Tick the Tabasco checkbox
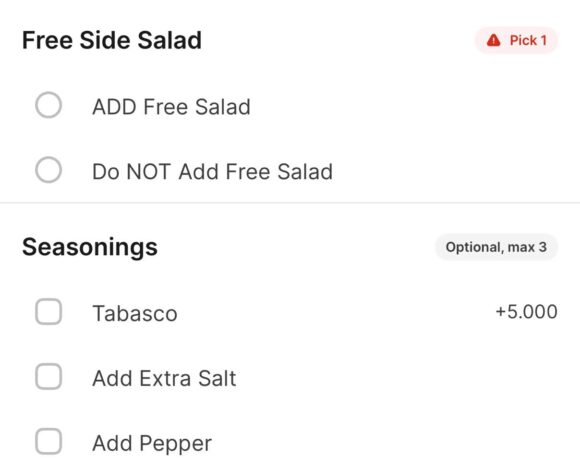Image resolution: width=580 pixels, height=471 pixels. (x=48, y=312)
